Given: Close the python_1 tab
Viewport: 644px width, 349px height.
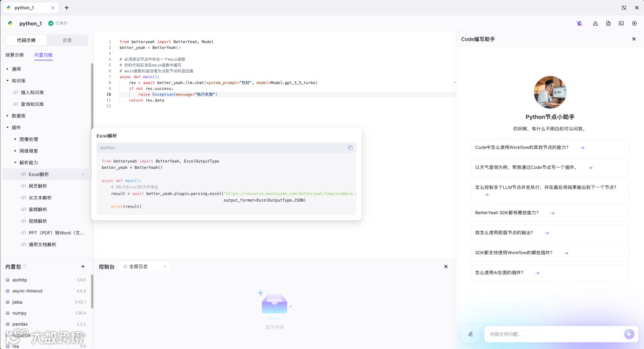Looking at the screenshot, I should [53, 8].
